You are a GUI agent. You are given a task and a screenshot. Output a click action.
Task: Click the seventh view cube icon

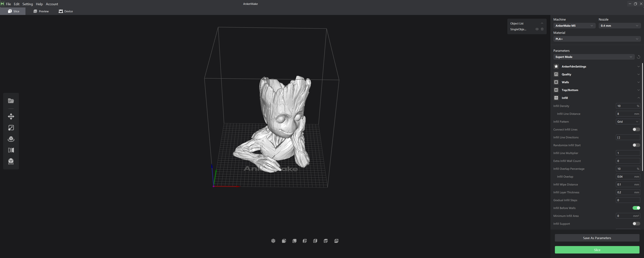point(336,241)
